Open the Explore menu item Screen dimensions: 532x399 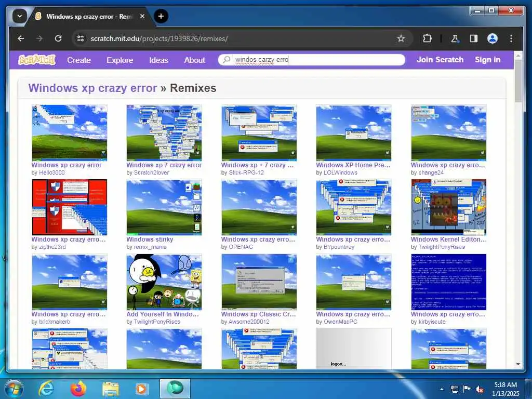120,60
